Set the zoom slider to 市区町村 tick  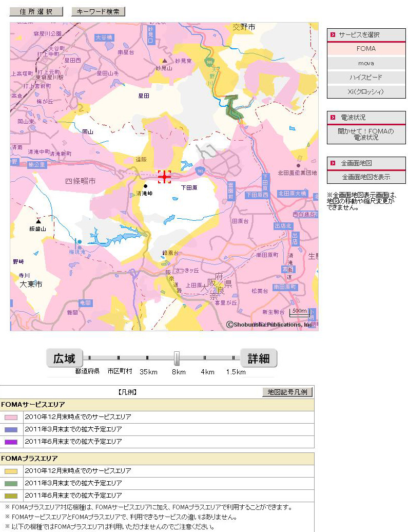[x=119, y=357]
